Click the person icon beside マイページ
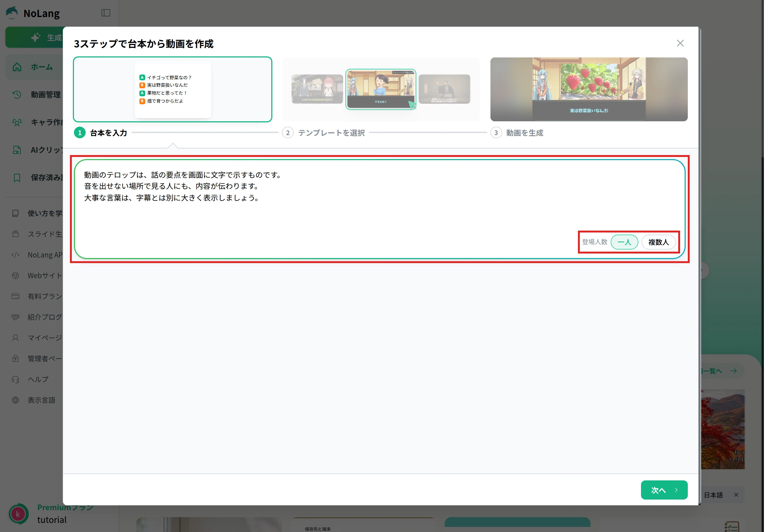 point(15,338)
